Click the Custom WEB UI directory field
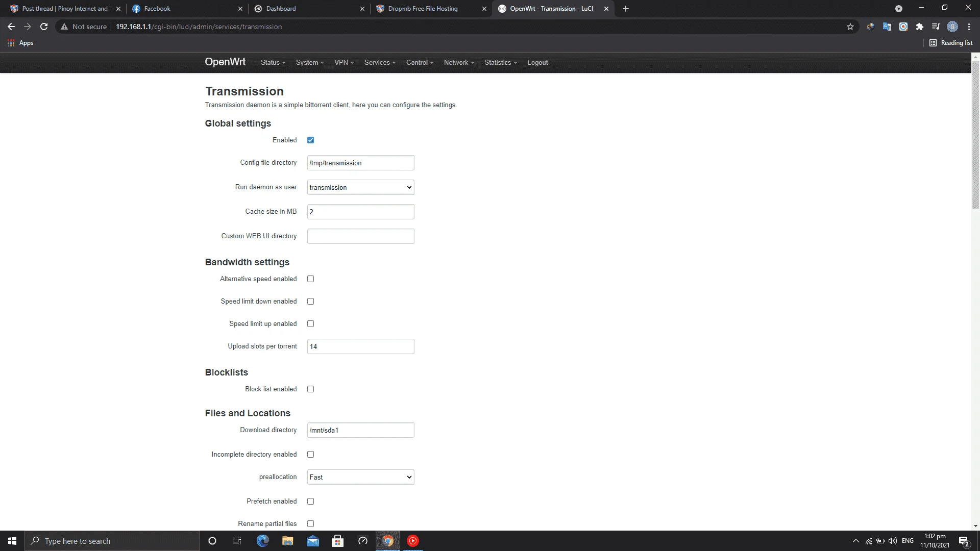980x551 pixels. tap(360, 236)
